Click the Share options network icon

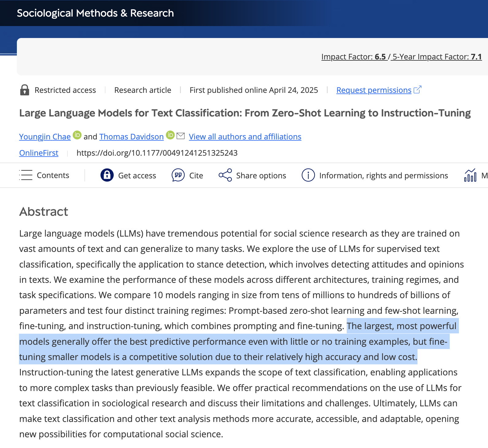pos(225,175)
